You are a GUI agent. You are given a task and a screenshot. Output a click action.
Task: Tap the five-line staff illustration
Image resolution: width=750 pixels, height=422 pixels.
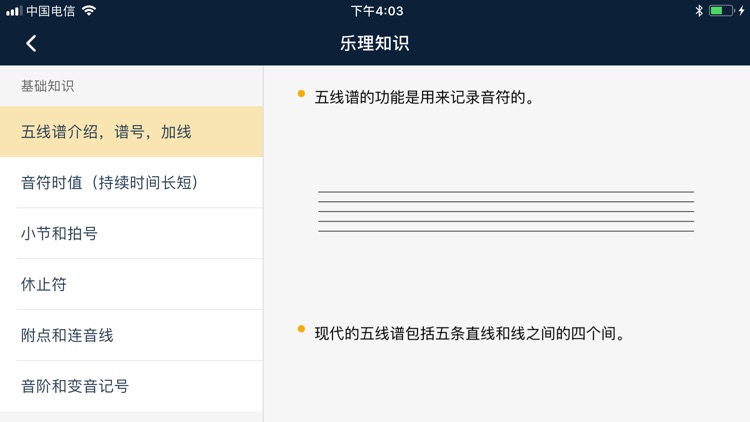[x=506, y=211]
